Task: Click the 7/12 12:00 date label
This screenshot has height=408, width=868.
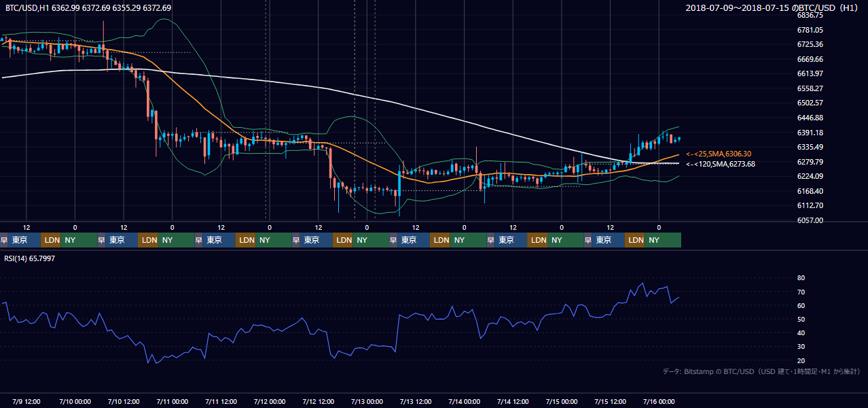Action: (x=319, y=401)
